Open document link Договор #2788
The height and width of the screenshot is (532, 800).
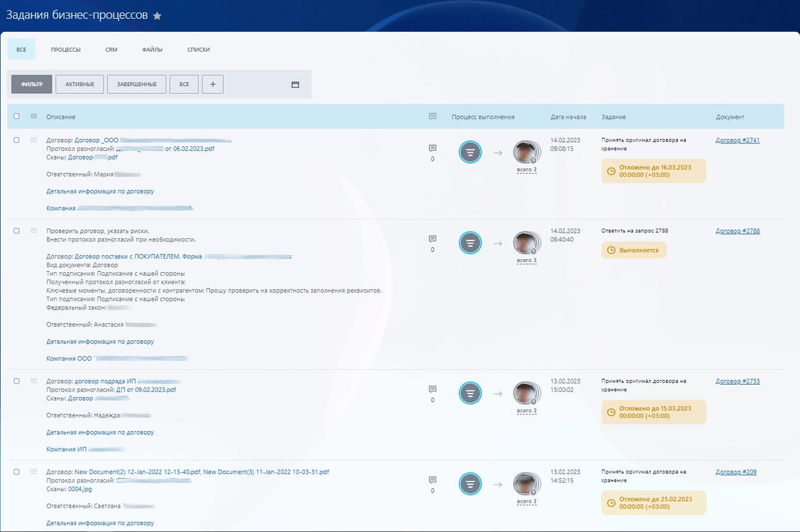[738, 230]
